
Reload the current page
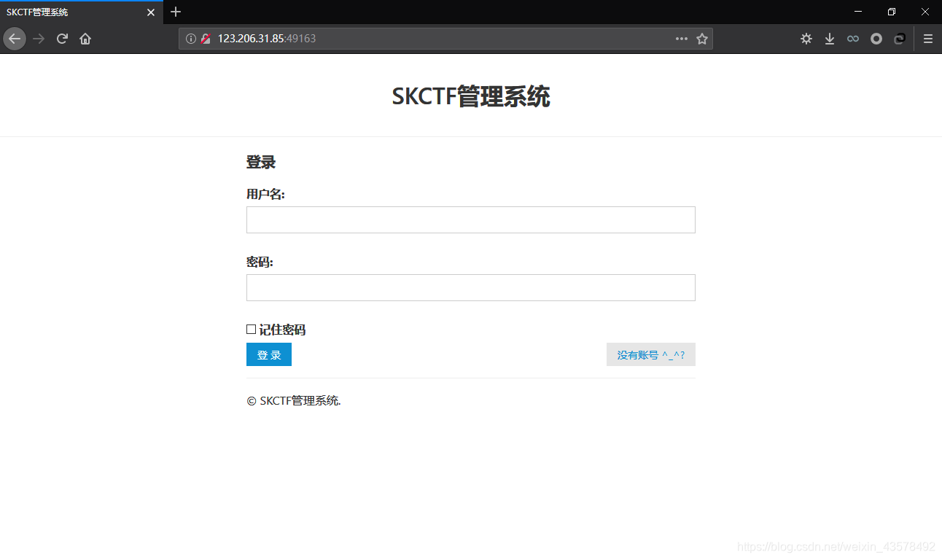(x=61, y=38)
